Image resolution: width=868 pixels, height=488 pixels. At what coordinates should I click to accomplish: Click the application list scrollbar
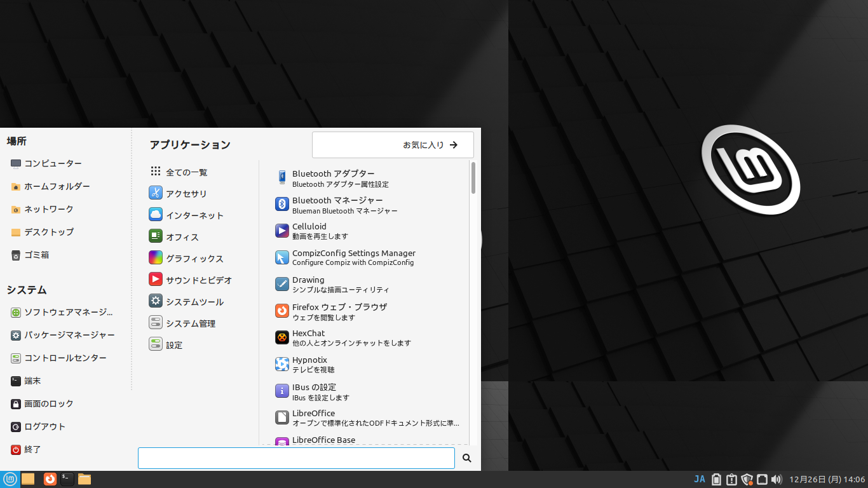(x=473, y=178)
